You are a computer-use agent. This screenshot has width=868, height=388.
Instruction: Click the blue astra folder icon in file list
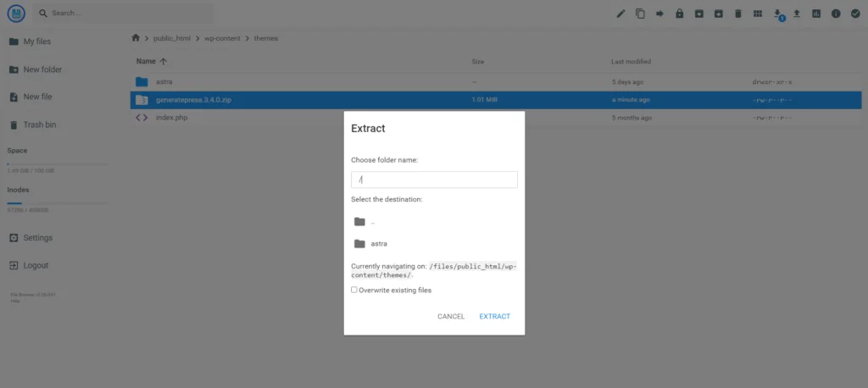click(142, 82)
